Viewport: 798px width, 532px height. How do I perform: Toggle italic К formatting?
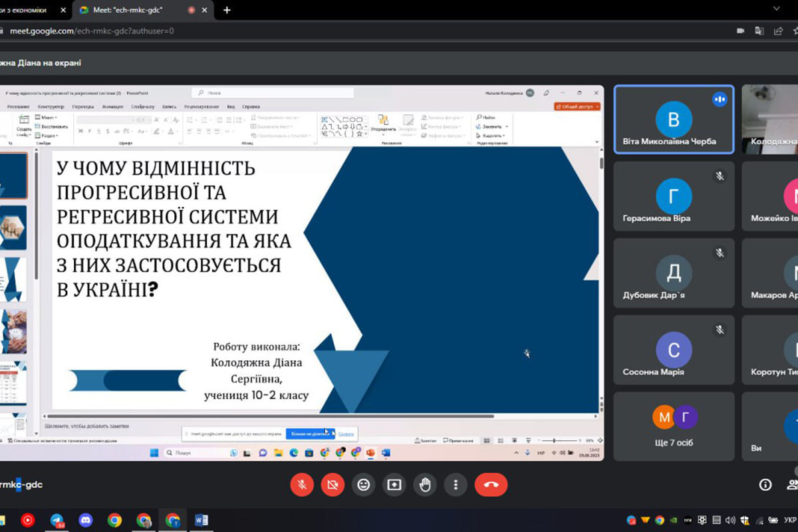89,131
